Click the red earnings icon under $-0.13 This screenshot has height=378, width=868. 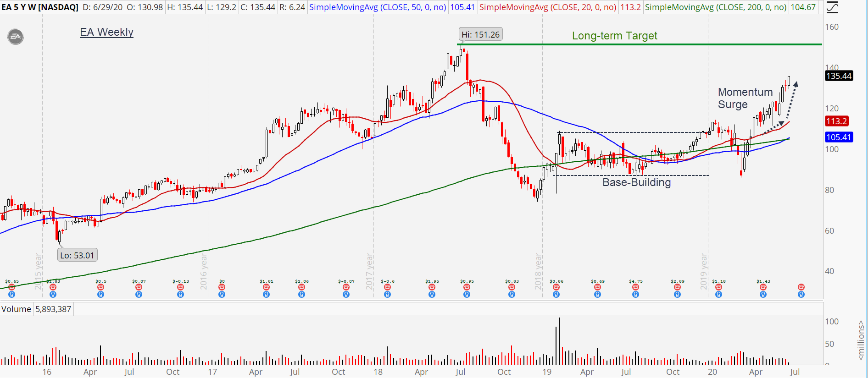(180, 287)
